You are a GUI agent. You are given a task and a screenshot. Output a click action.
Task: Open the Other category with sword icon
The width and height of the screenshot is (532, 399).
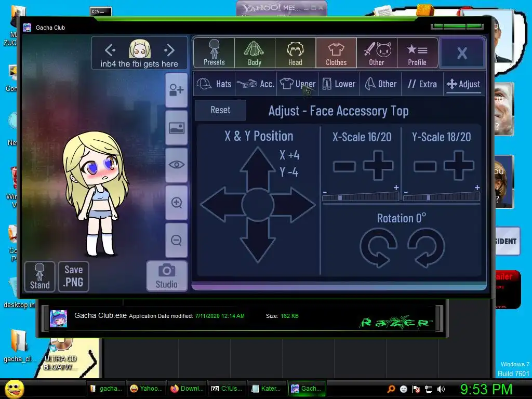(x=377, y=52)
